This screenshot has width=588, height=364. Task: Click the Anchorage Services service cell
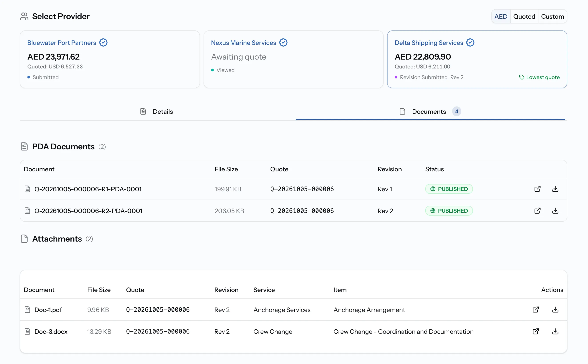282,310
